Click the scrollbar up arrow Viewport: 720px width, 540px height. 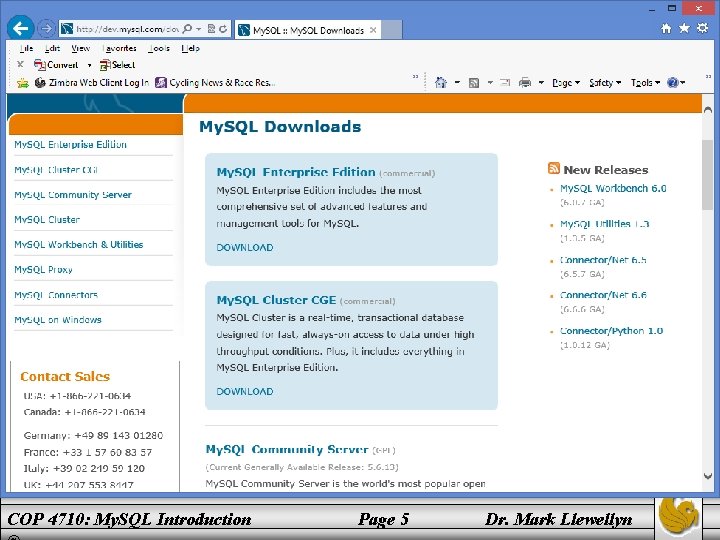click(708, 110)
